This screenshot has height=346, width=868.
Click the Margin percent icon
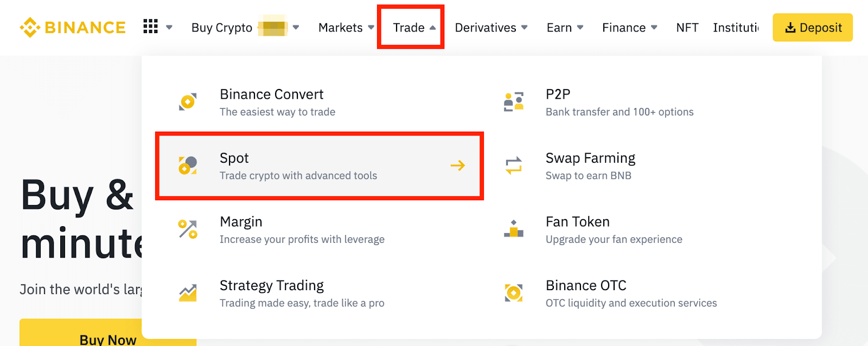pyautogui.click(x=188, y=229)
